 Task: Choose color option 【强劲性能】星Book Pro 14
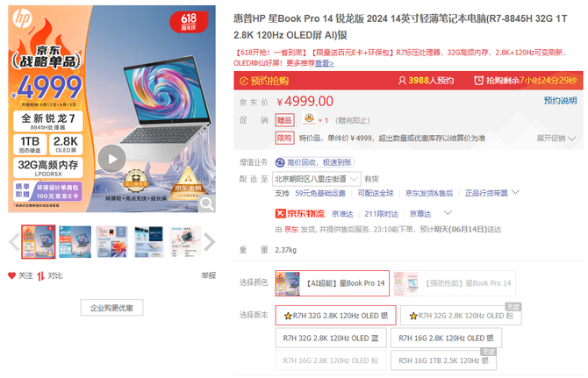click(454, 283)
